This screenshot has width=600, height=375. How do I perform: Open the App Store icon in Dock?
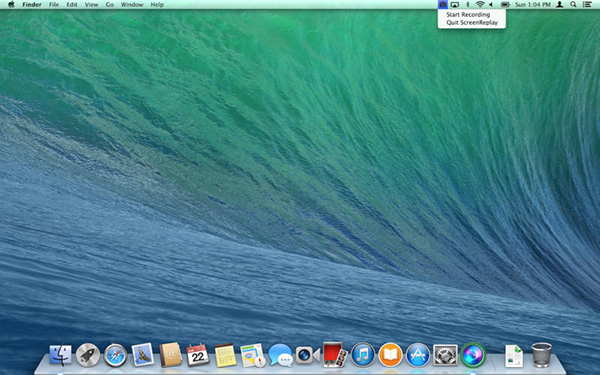pos(418,355)
